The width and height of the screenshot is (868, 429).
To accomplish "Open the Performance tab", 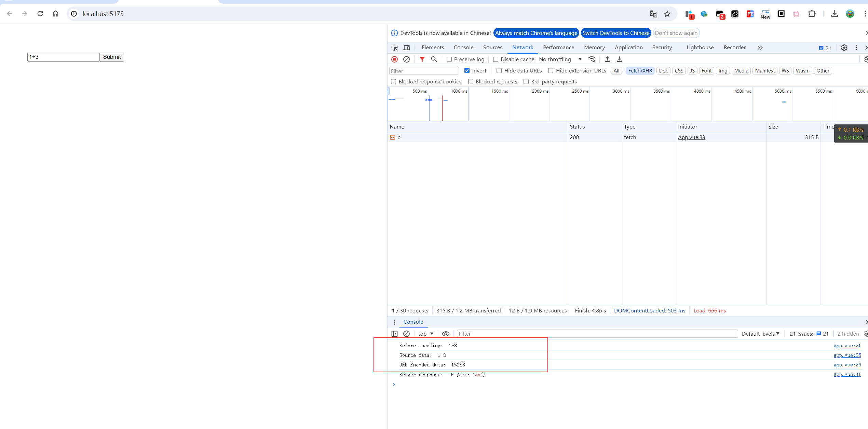I will [x=558, y=48].
